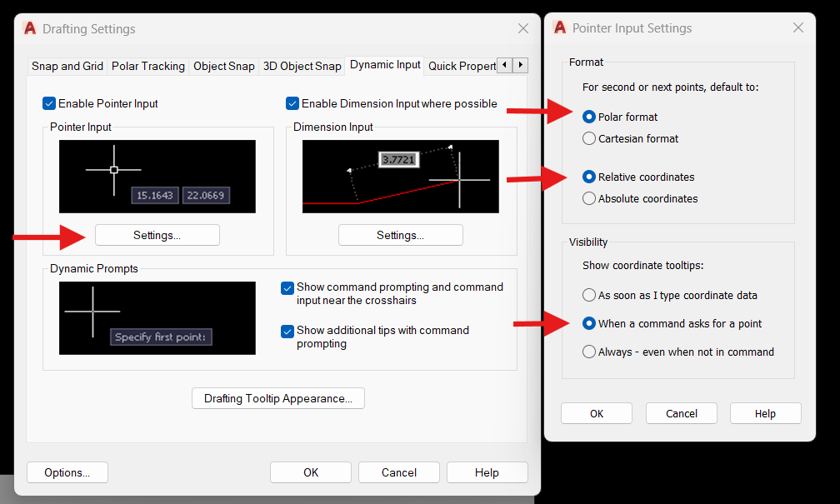Image resolution: width=840 pixels, height=504 pixels.
Task: Choose As soon as I type coordinate data
Action: (x=588, y=295)
